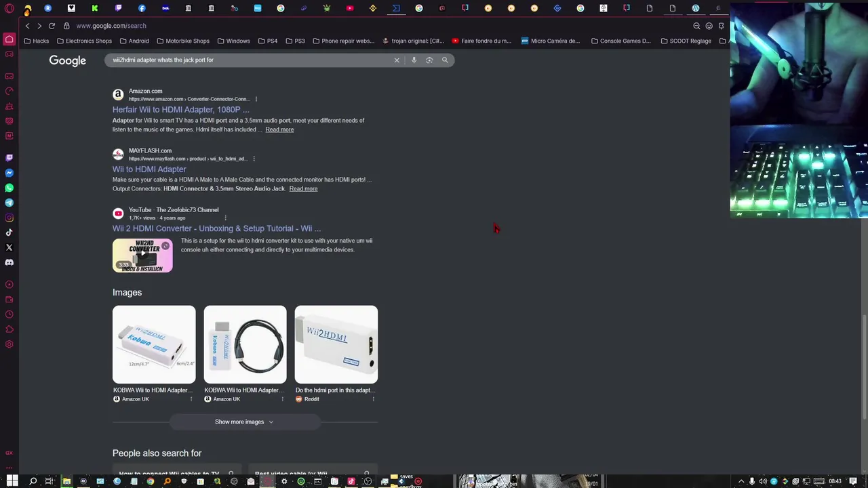Click the emoji smiley icon in address bar

pyautogui.click(x=709, y=26)
